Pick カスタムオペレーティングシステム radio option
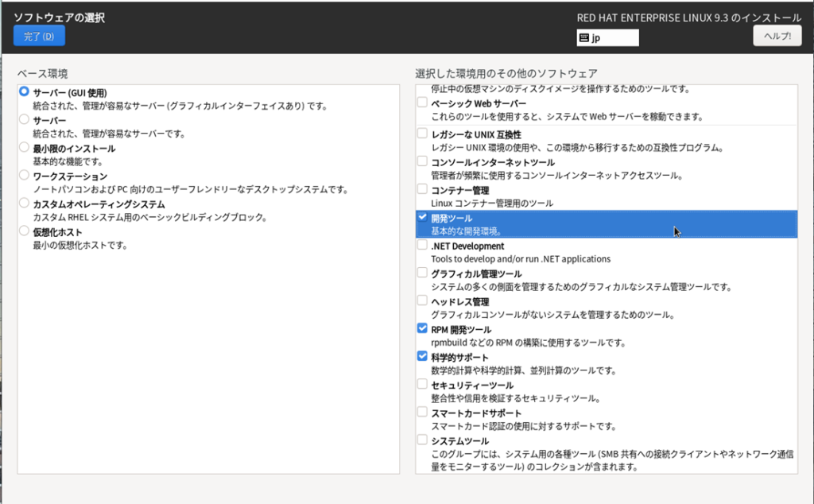Image resolution: width=814 pixels, height=504 pixels. pos(25,204)
